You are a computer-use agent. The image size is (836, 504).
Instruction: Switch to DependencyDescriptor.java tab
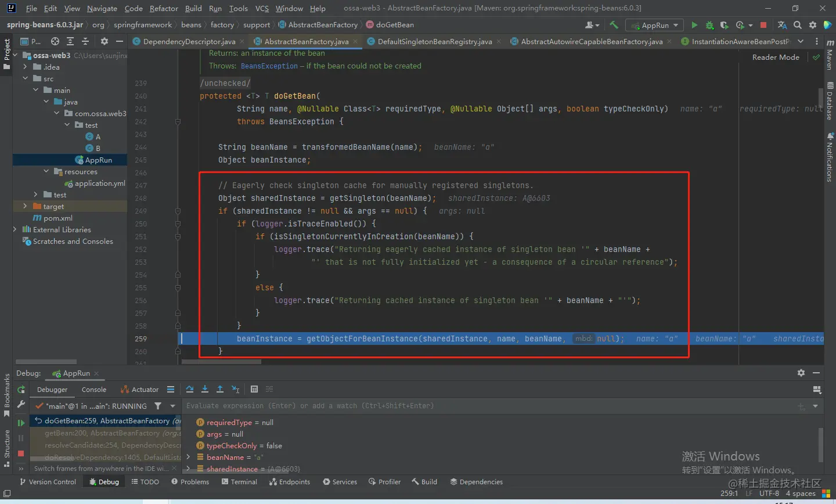[x=189, y=41]
